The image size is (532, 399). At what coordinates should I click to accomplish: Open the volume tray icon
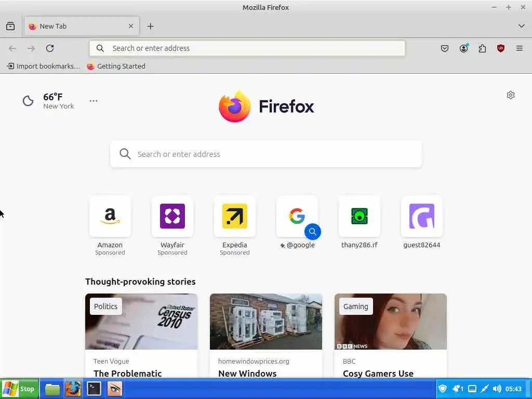click(x=497, y=389)
